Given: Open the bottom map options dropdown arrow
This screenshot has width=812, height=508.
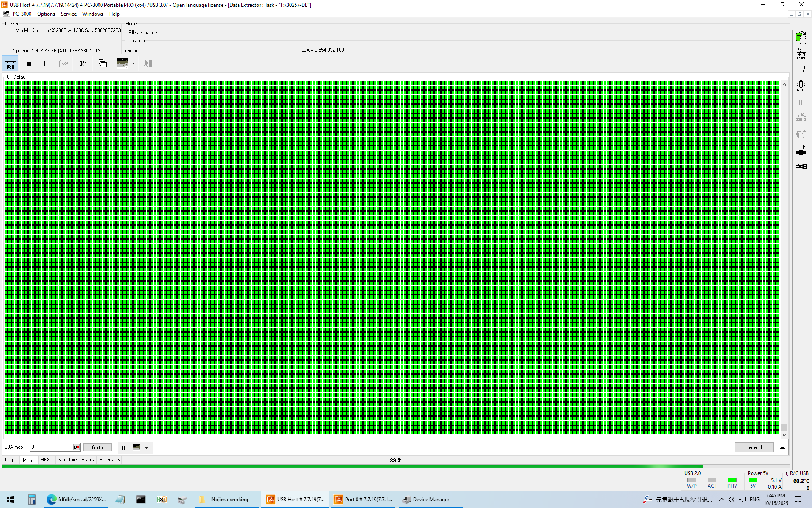Looking at the screenshot, I should click(x=146, y=448).
